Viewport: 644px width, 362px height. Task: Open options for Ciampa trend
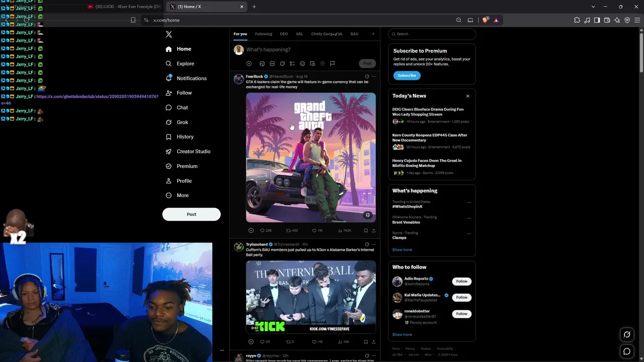[469, 234]
